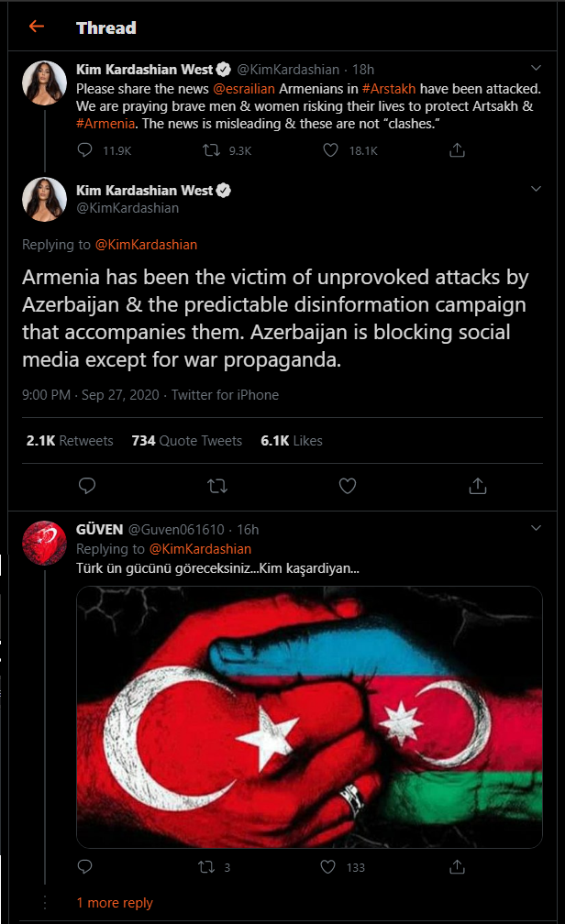The image size is (565, 924).
Task: Open chevron menu on main tweet
Action: point(536,189)
